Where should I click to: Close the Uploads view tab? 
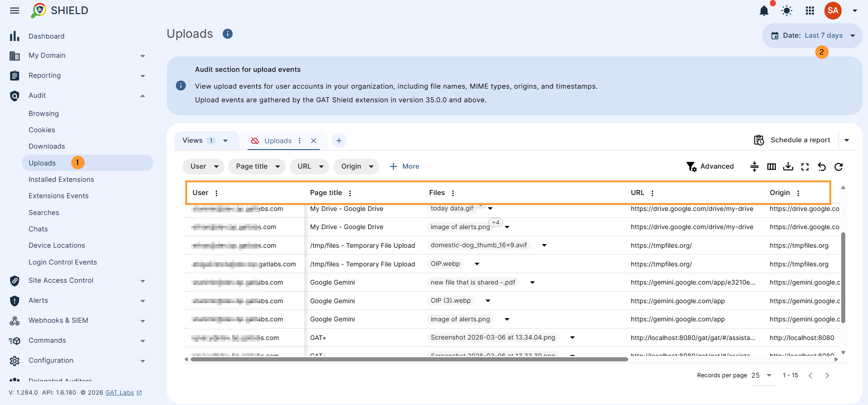pos(313,141)
